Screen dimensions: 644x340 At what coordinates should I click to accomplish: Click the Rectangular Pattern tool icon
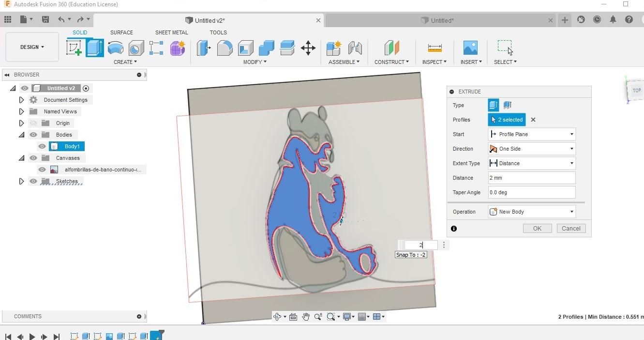(x=156, y=48)
